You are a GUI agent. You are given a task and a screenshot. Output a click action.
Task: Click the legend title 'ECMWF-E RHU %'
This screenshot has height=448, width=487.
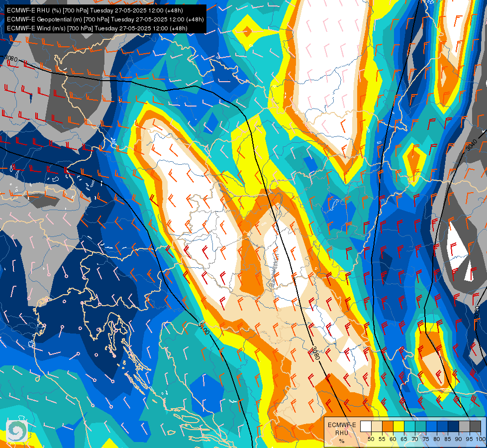(x=342, y=433)
